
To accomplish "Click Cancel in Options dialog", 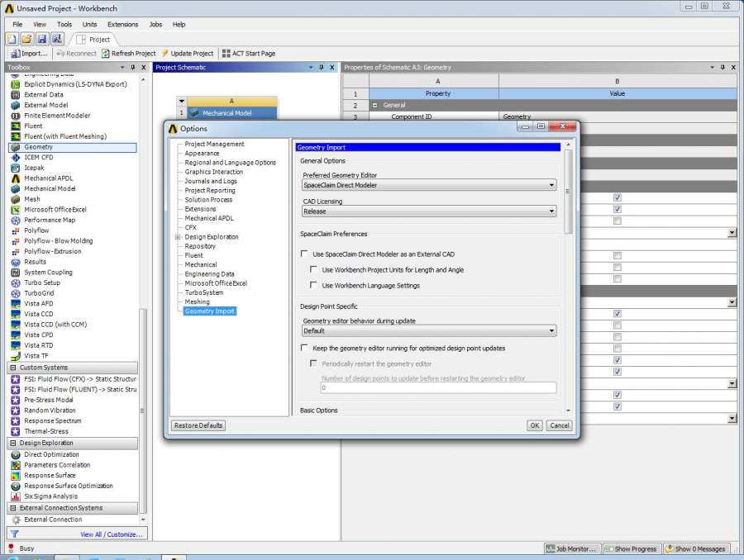I will click(x=560, y=425).
